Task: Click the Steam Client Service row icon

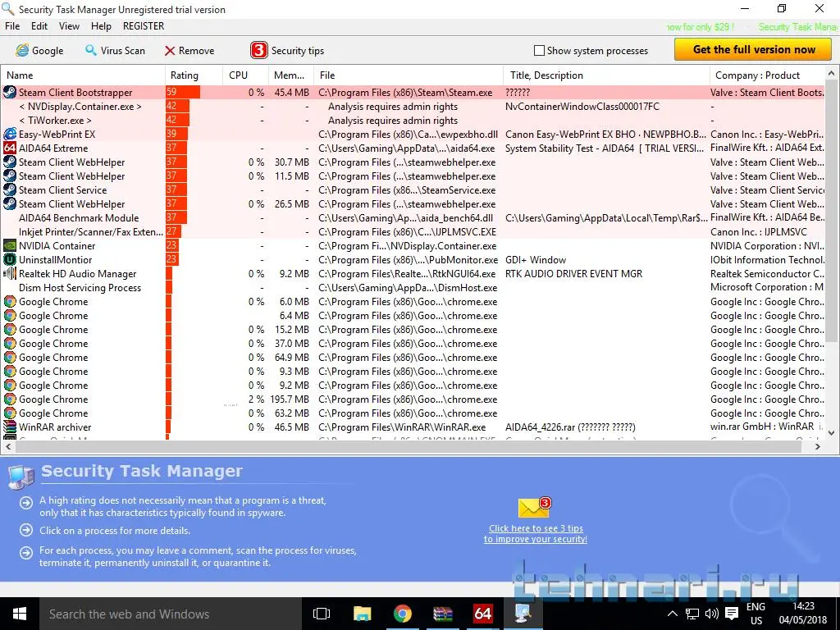Action: pyautogui.click(x=10, y=189)
